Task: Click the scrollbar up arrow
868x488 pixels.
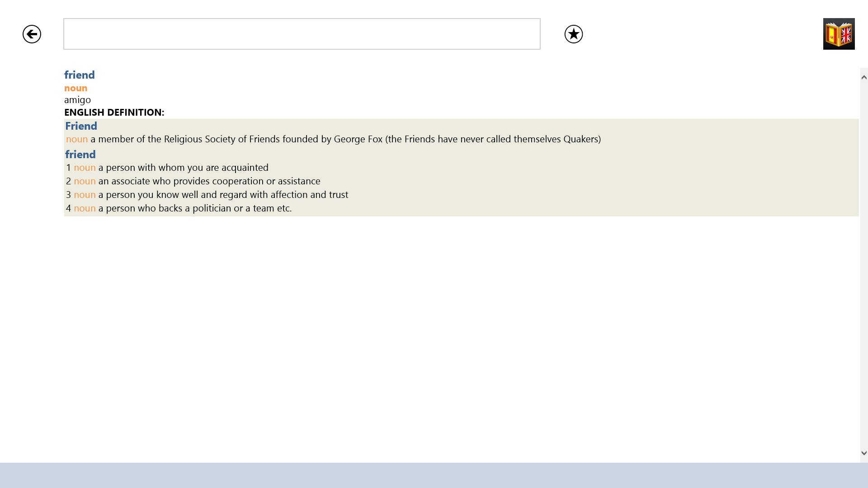Action: click(x=863, y=75)
